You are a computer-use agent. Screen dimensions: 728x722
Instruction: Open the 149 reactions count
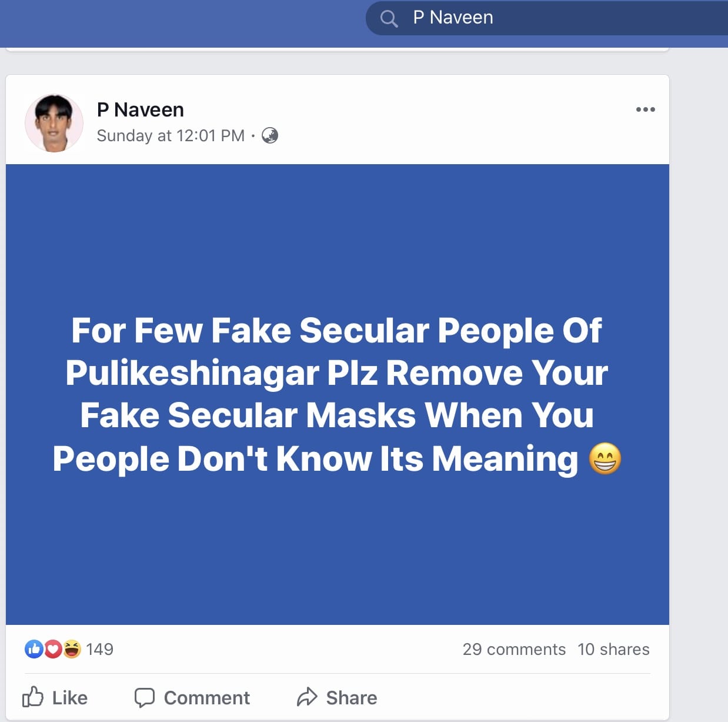(99, 649)
